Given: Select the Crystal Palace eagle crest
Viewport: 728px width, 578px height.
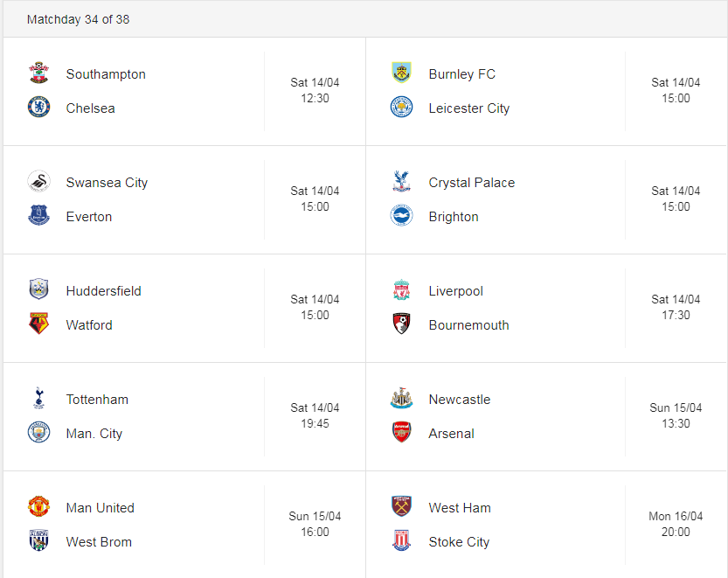Looking at the screenshot, I should point(402,181).
